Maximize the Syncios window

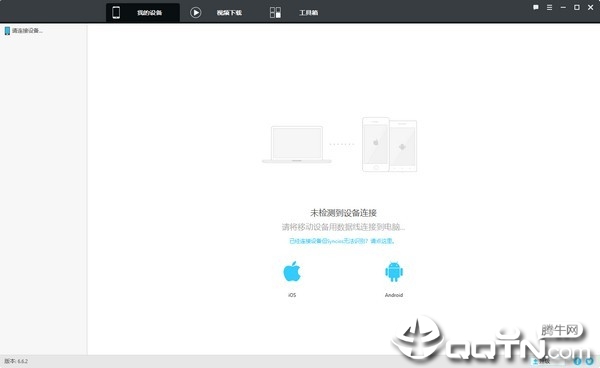point(577,7)
